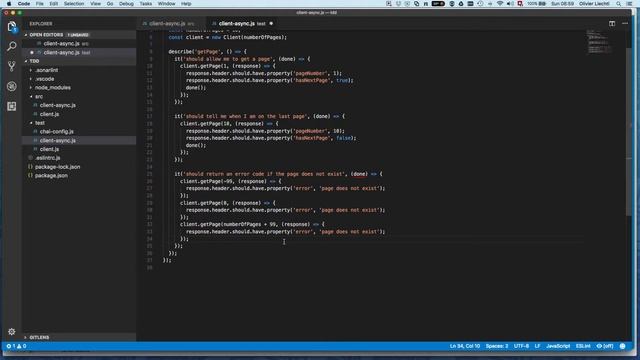
Task: Open the Window menu
Action: click(166, 4)
